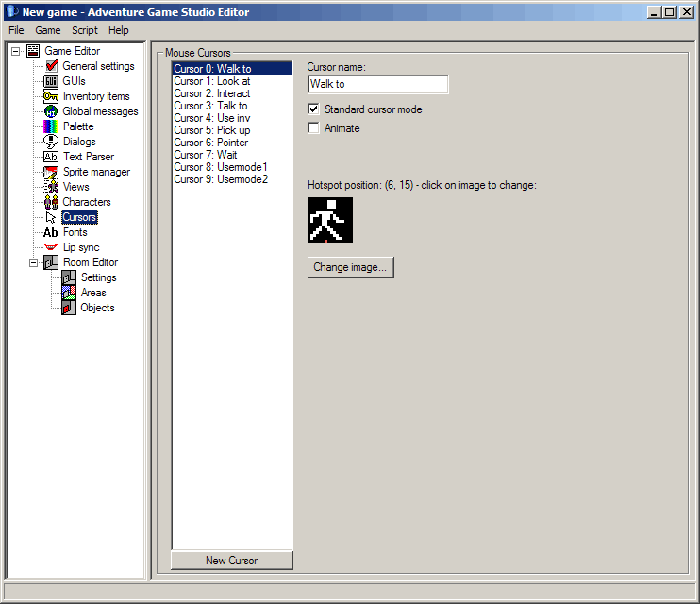This screenshot has width=700, height=604.
Task: Maximize the editor window
Action: pos(670,12)
